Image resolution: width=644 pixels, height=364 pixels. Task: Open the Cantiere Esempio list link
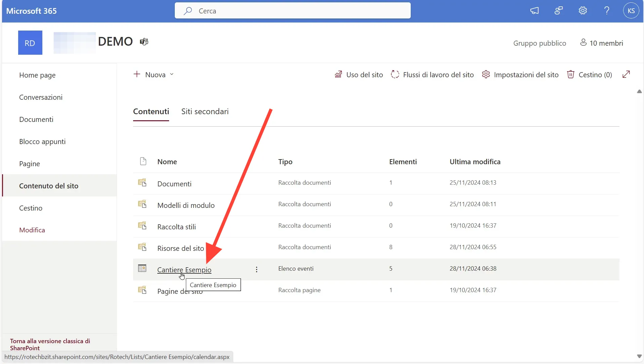coord(184,270)
